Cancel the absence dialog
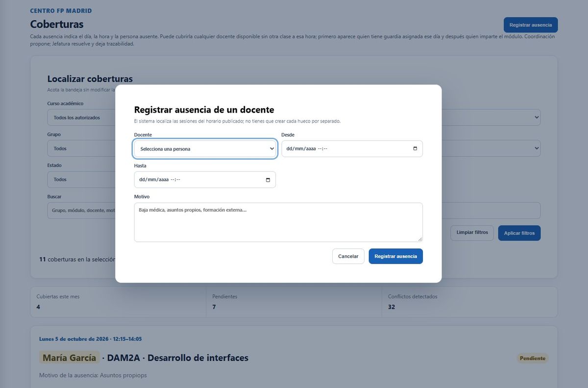Screen dimensions: 588x388 pyautogui.click(x=348, y=256)
